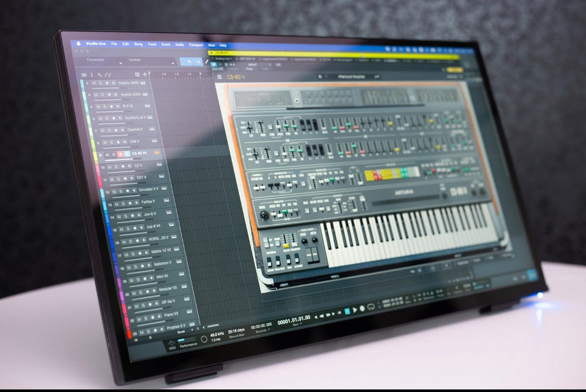Screen dimensions: 586x392
Task: Solo the Emulator II V track
Action: point(121,191)
